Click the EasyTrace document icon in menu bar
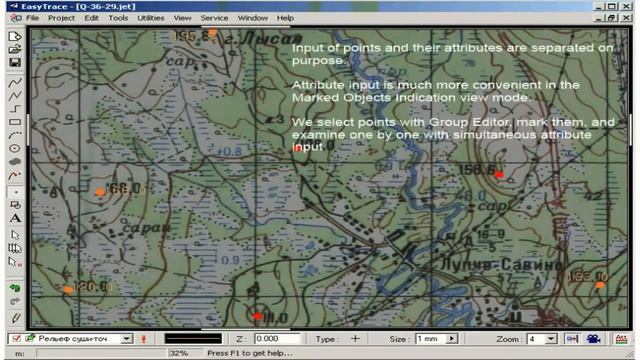Screen dimensions: 640x360 [x=16, y=18]
